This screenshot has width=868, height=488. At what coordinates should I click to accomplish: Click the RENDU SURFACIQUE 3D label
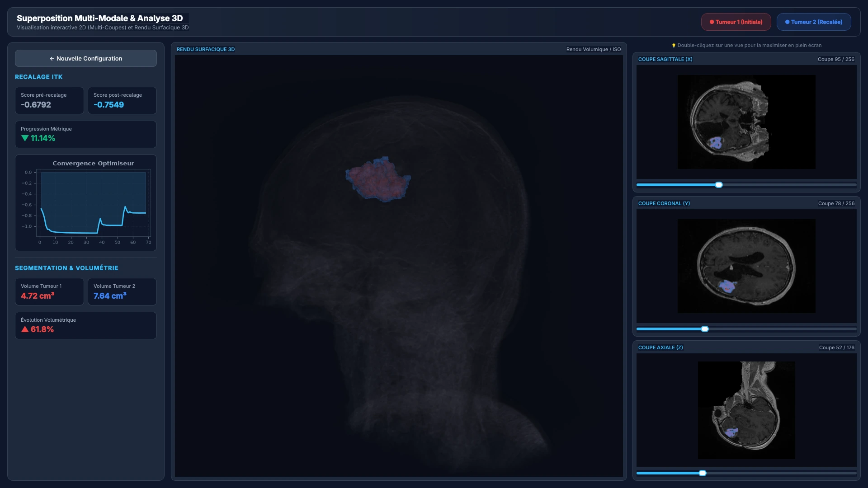click(206, 49)
